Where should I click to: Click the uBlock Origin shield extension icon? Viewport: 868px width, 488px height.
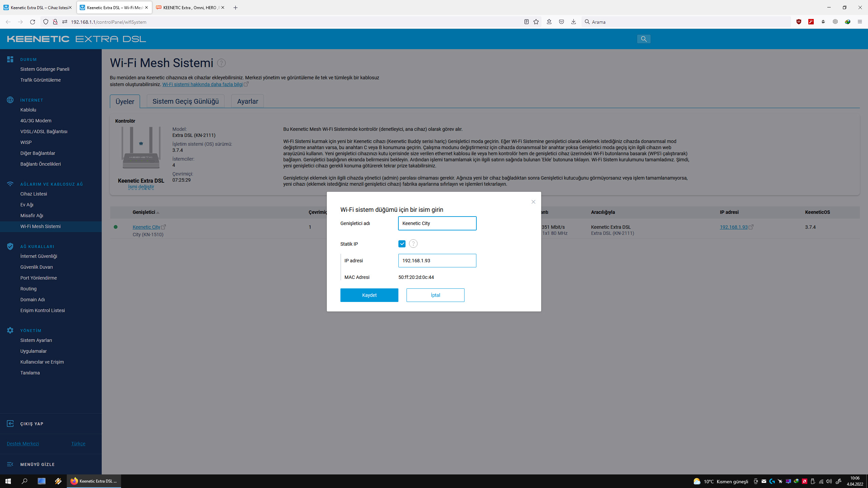click(x=799, y=22)
